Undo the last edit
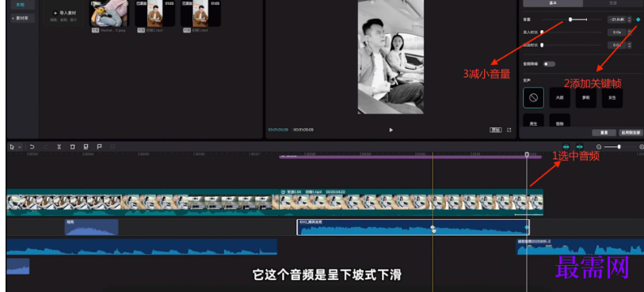 [x=32, y=147]
